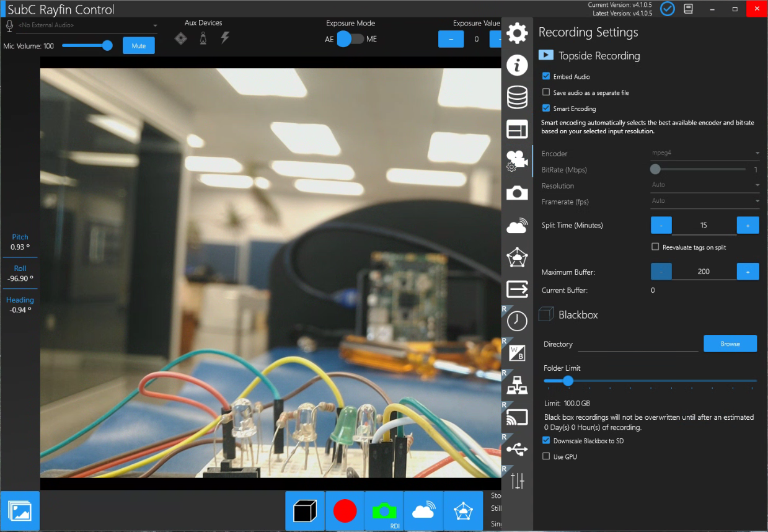Check the Use GPU option
768x532 pixels.
pos(546,456)
